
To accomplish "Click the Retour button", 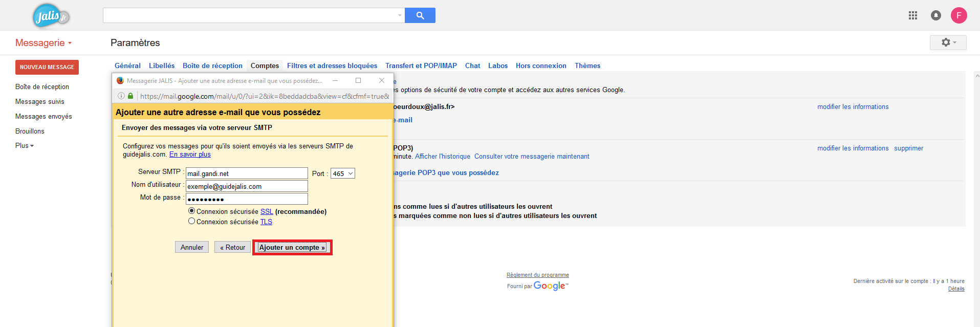I will click(x=232, y=247).
